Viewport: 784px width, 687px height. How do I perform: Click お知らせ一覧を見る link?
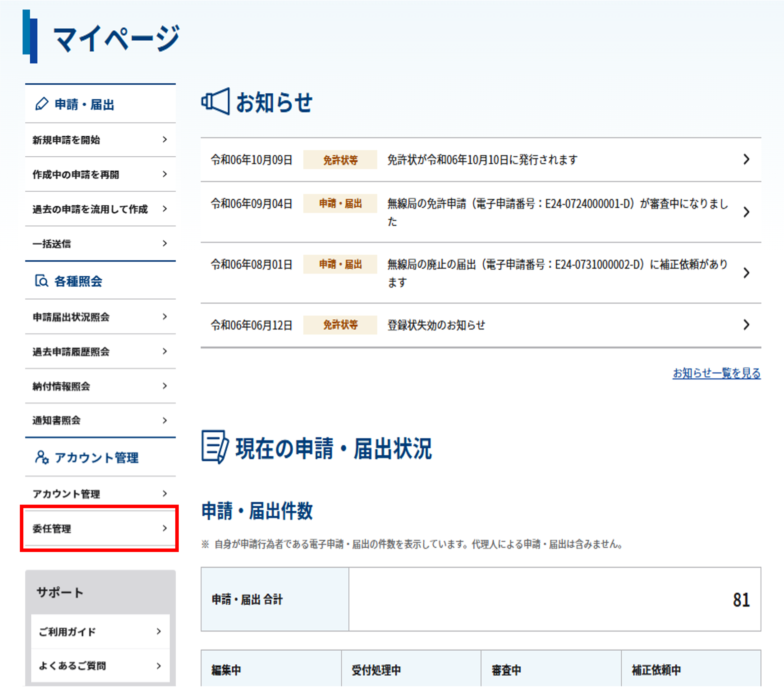tap(717, 373)
